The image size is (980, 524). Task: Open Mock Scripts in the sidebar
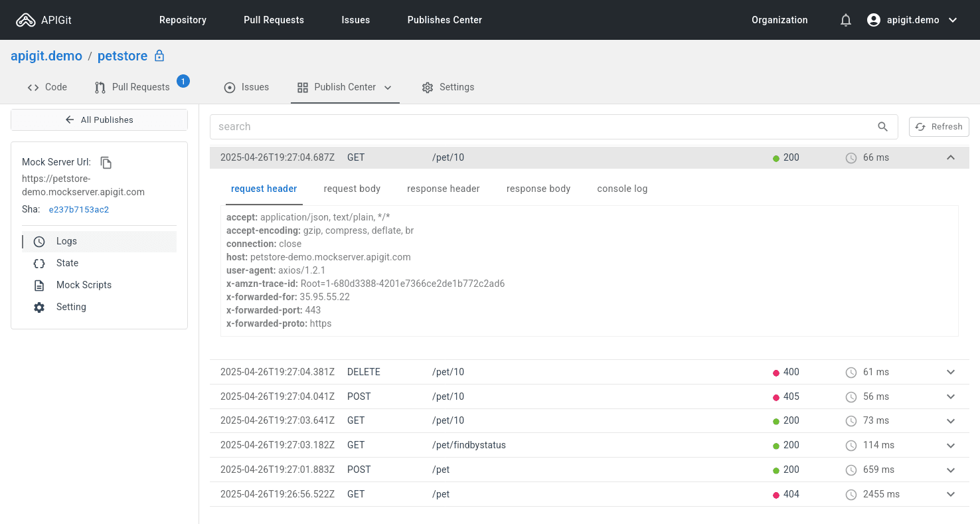coord(100,285)
